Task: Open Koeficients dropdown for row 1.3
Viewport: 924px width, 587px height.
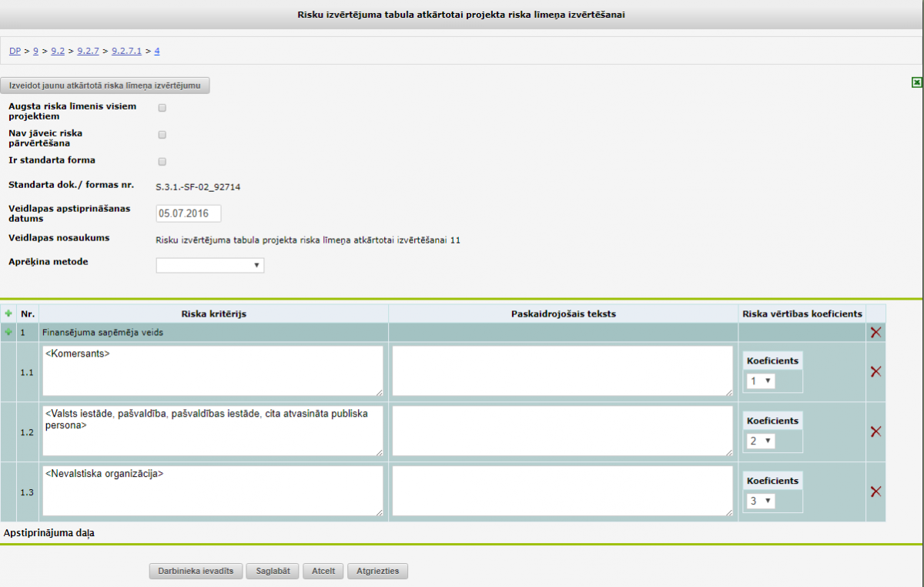Action: point(760,501)
